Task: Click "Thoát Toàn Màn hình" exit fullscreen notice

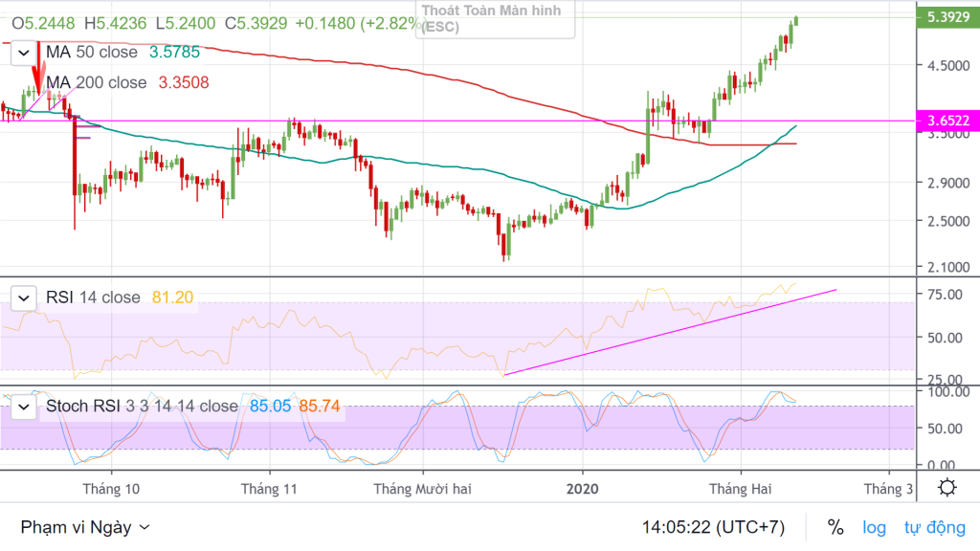Action: 496,18
